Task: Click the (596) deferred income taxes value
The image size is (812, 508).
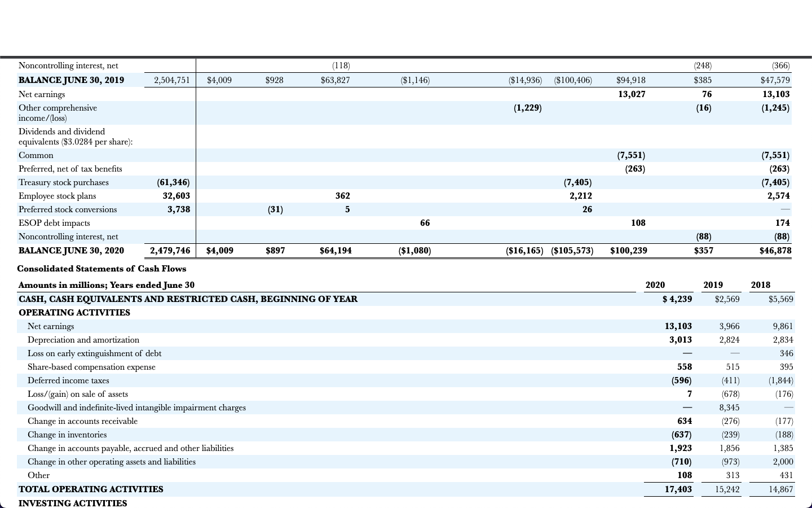Action: pos(681,380)
